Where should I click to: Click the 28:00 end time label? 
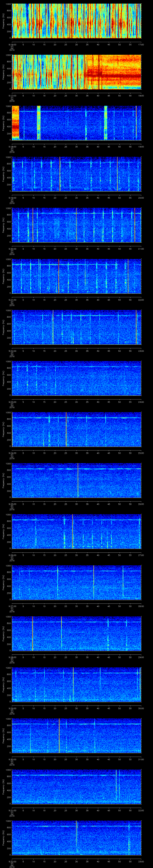141,606
